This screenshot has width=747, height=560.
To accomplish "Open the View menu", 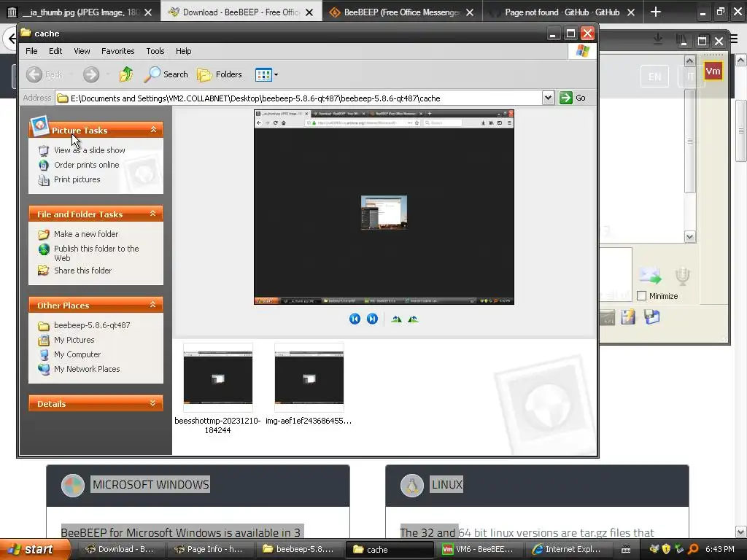I will click(82, 51).
